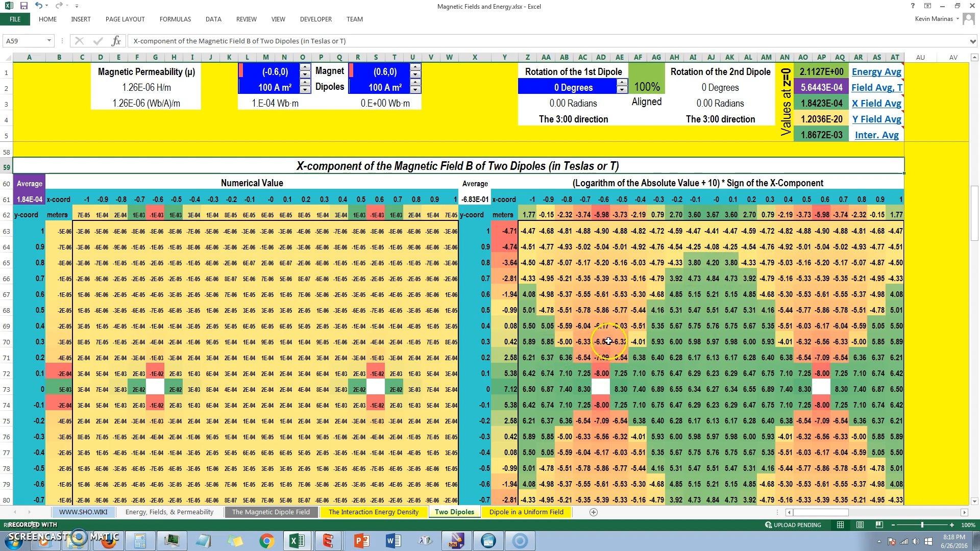Decrease second dipole moment spinner down arrow
980x551 pixels.
(415, 90)
